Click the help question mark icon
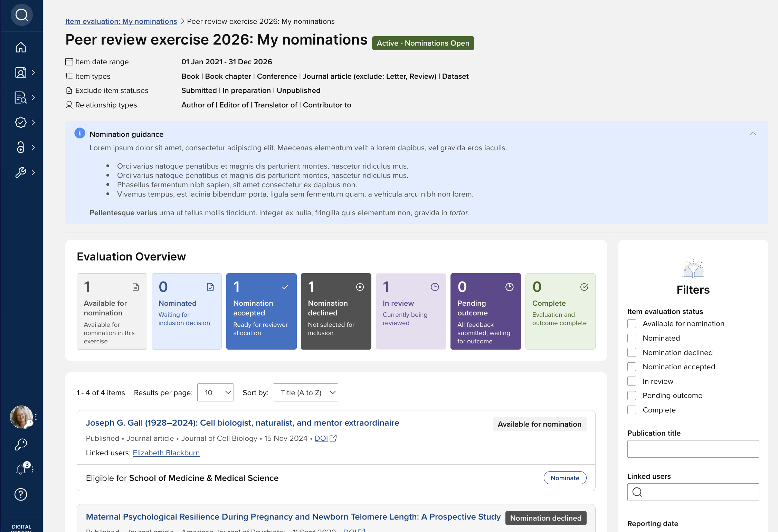The image size is (778, 532). pyautogui.click(x=21, y=494)
